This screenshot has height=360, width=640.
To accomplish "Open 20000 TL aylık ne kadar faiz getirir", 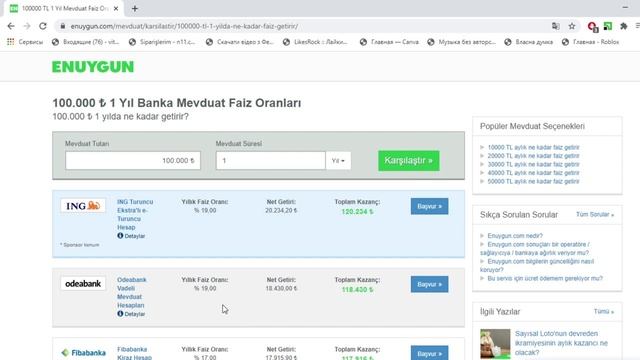I will point(533,156).
